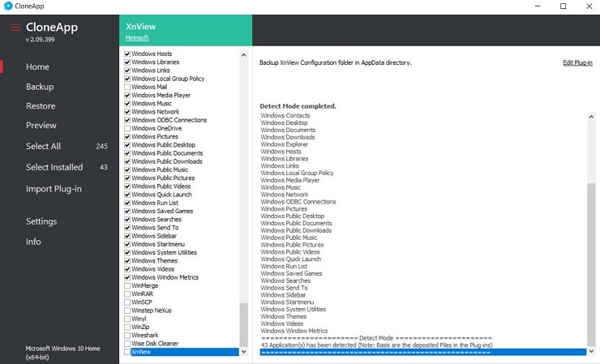Click the Detect Mode completed heading

(298, 106)
